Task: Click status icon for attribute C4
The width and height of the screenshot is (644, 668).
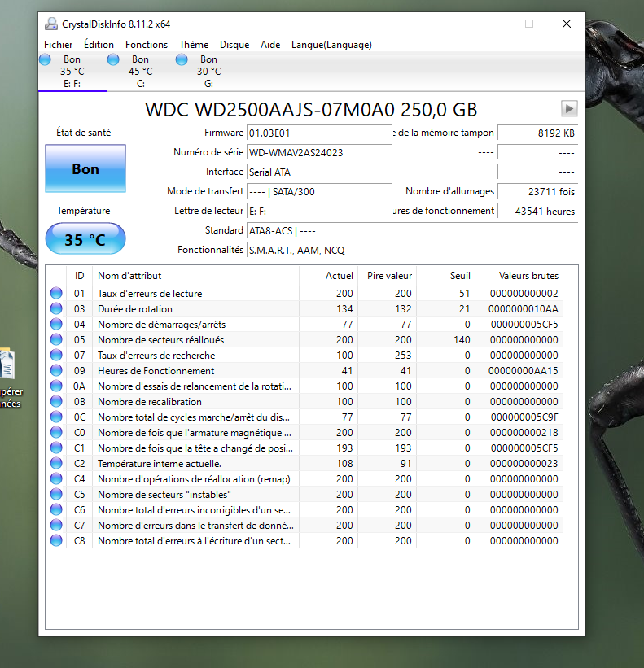Action: tap(56, 479)
